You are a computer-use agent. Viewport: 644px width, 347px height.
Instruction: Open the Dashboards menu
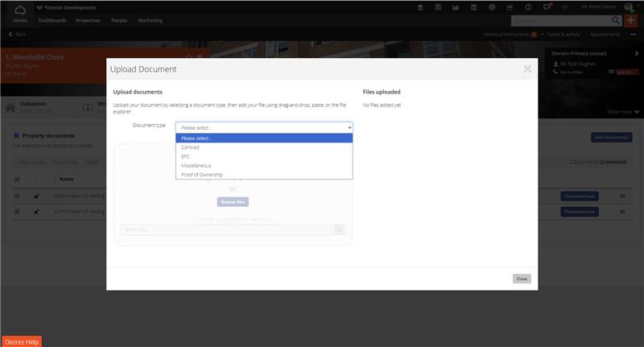[52, 20]
